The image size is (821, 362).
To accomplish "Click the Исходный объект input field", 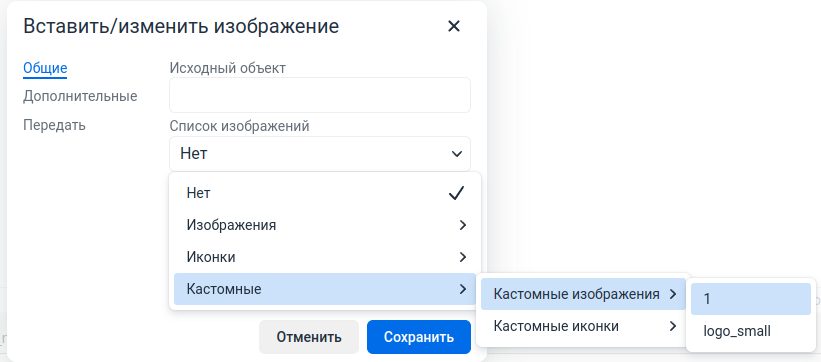I will pos(320,95).
